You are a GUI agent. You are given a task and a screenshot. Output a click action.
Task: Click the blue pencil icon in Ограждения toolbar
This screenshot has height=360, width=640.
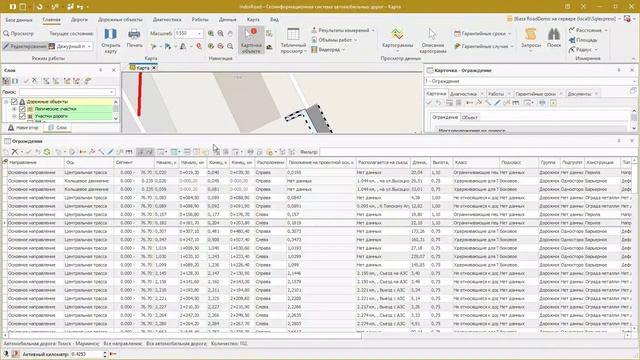point(110,152)
